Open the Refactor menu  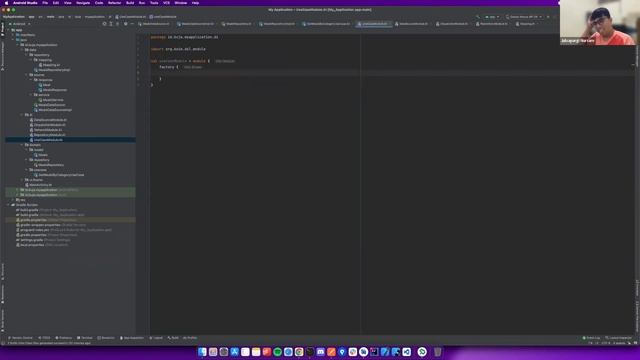click(114, 3)
